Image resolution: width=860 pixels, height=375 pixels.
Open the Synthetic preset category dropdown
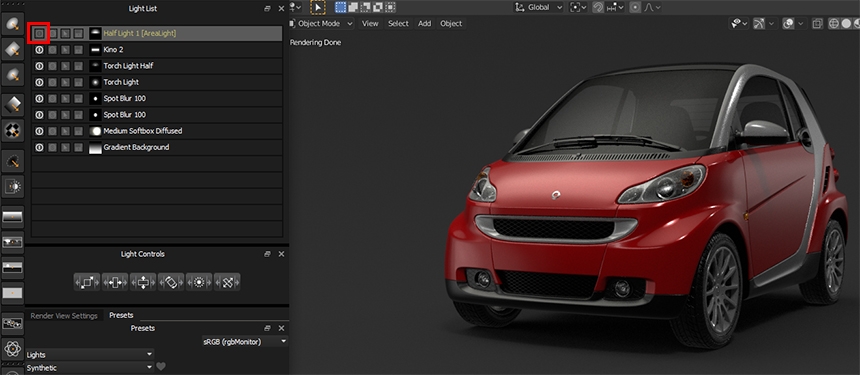pos(90,368)
